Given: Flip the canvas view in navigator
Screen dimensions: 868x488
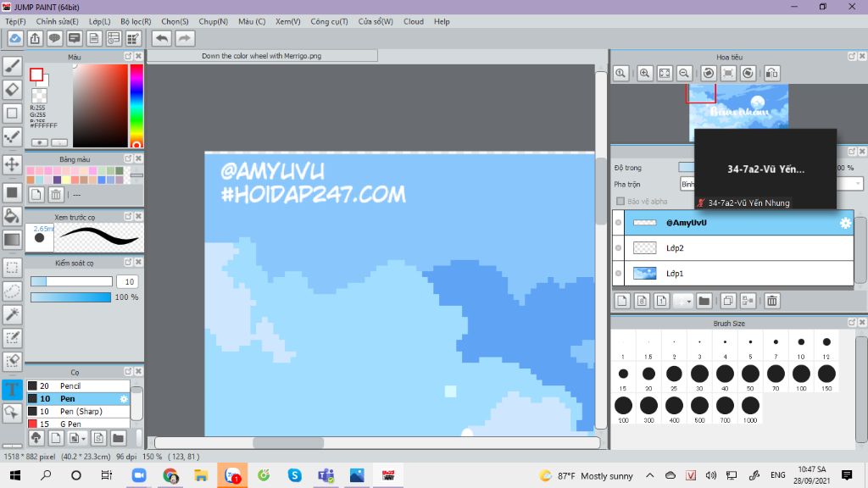Looking at the screenshot, I should (771, 73).
